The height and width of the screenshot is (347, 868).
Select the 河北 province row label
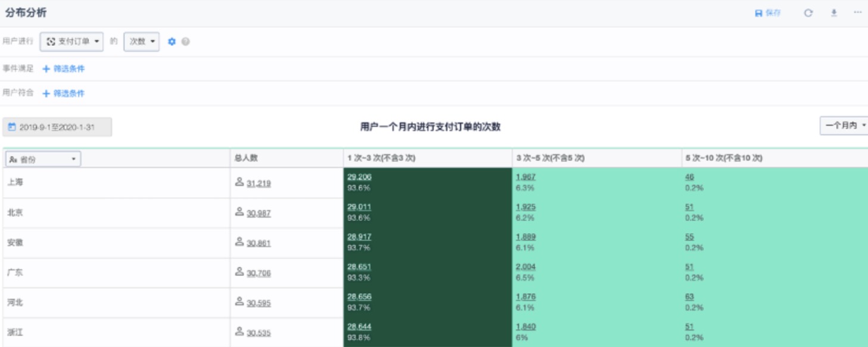(15, 302)
